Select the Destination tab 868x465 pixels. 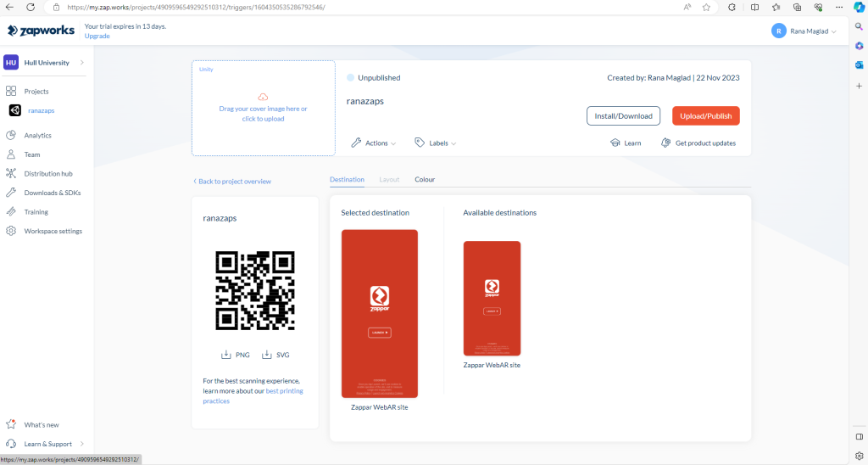click(x=347, y=180)
